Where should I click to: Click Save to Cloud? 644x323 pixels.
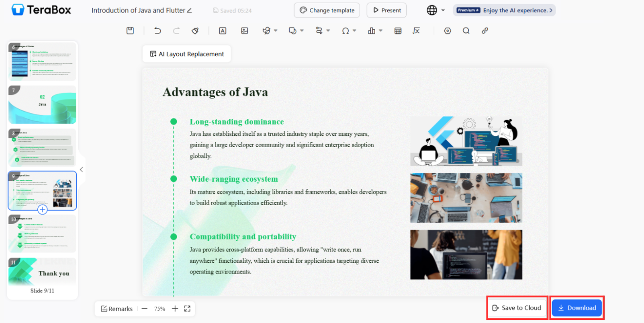pyautogui.click(x=517, y=308)
